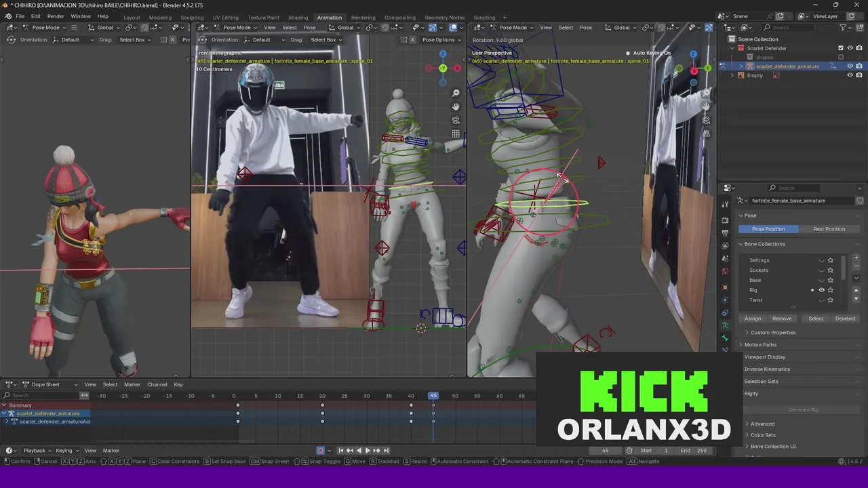Click the Blender logo menu icon
This screenshot has height=488, width=868.
[7, 16]
